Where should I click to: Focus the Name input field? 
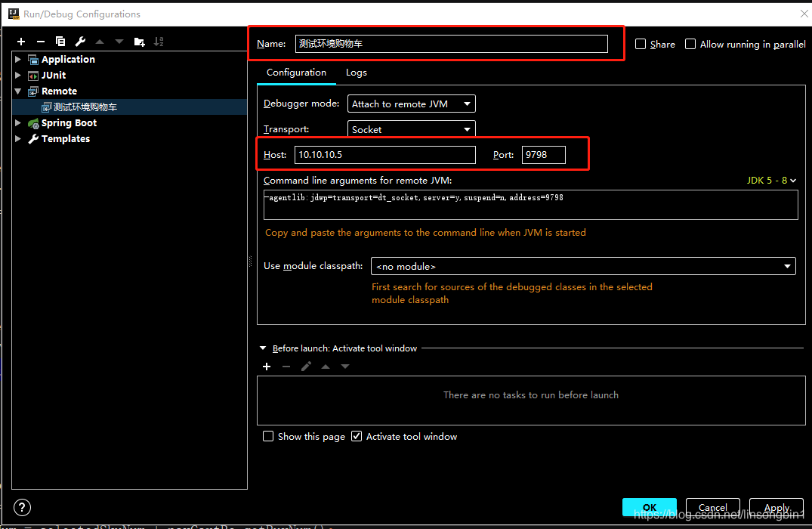pyautogui.click(x=451, y=44)
